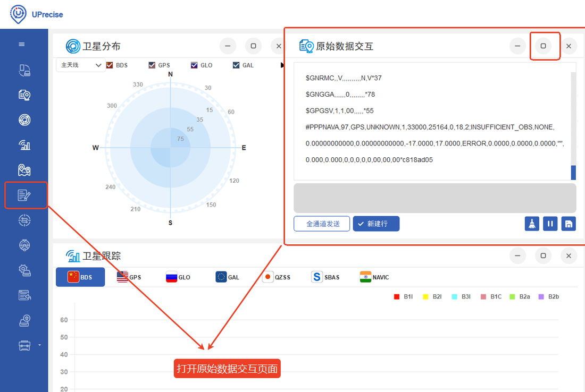Click the 卫星跟踪 panel title
The image size is (585, 392).
(102, 256)
